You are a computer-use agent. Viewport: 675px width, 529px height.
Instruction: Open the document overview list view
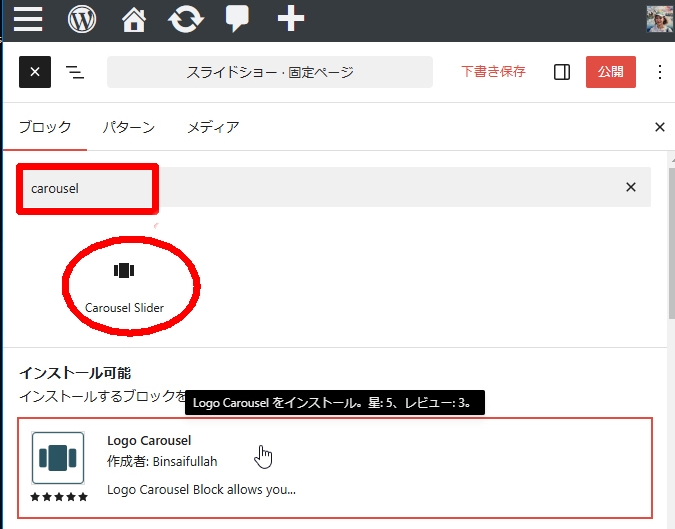coord(75,72)
